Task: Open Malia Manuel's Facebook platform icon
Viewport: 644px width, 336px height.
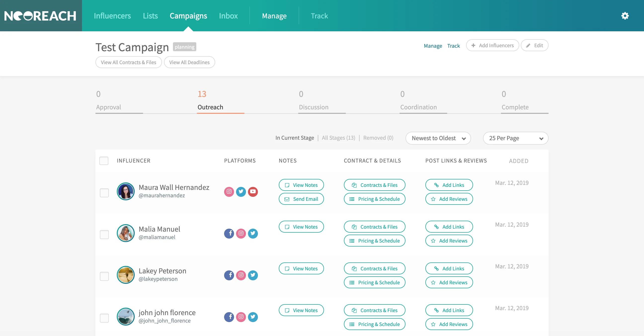Action: pyautogui.click(x=229, y=234)
